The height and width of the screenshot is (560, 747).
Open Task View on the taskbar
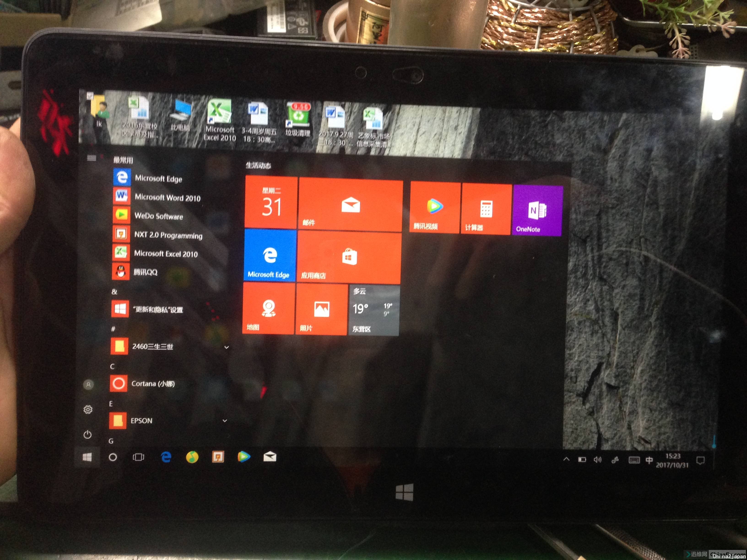pos(138,457)
